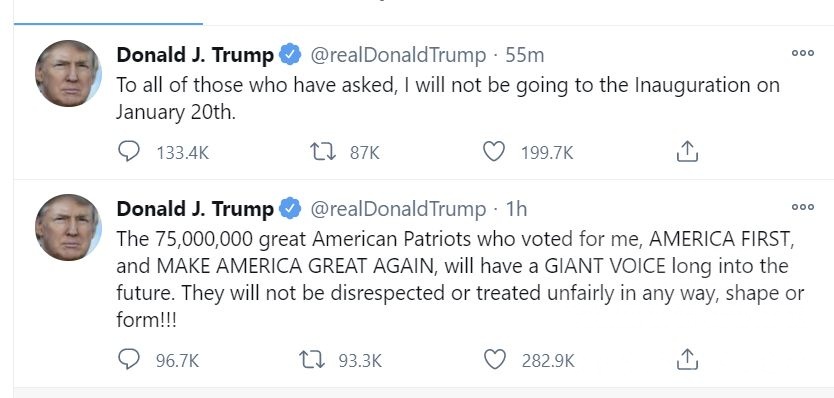Open more options on the 55m tweet
The image size is (834, 398).
click(803, 53)
